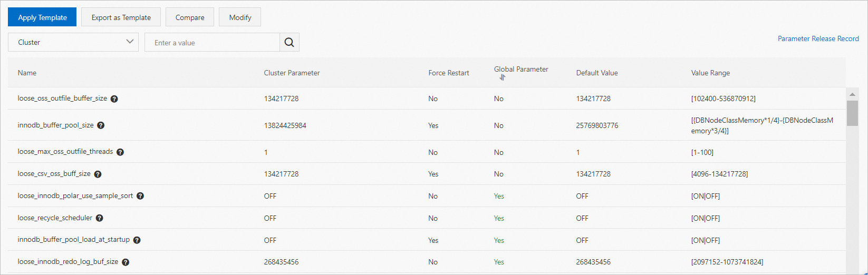Click Apply Template button
Viewport: 868px width, 275px height.
(x=42, y=17)
